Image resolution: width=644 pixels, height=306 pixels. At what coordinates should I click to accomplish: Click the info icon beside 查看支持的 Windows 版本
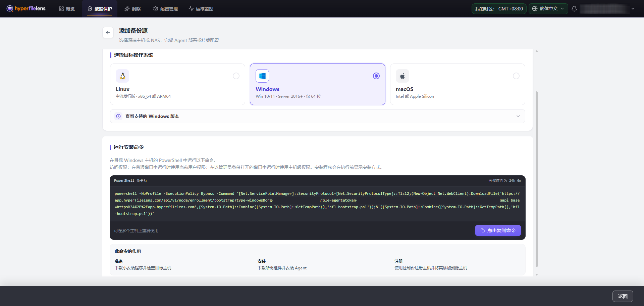(118, 116)
